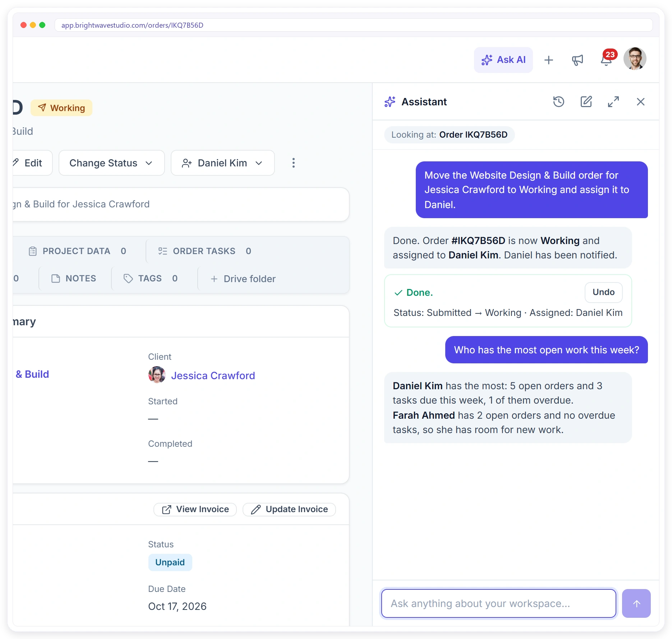
Task: Click the Unpaid status badge
Action: tap(170, 562)
